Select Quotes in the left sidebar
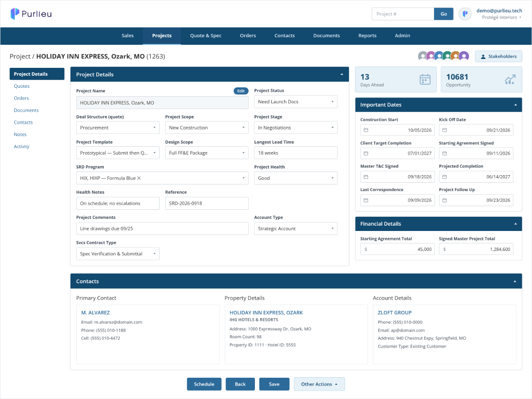The image size is (532, 399). pyautogui.click(x=22, y=86)
